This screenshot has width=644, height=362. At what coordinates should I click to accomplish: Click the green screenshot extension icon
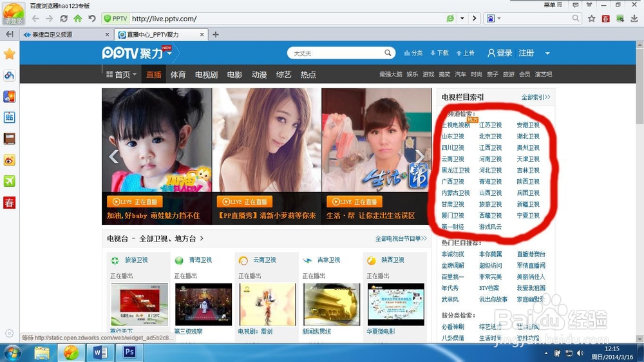tap(620, 19)
